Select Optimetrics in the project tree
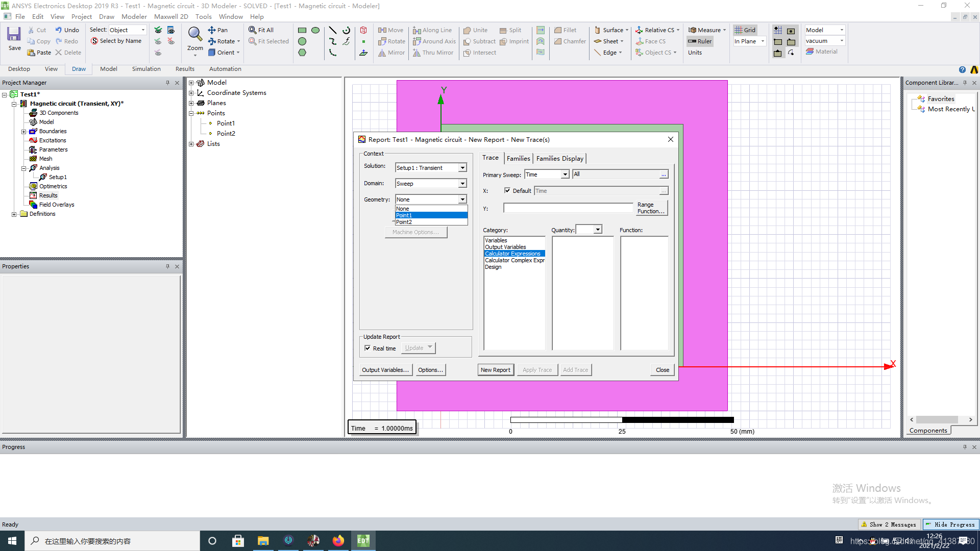 [x=53, y=186]
